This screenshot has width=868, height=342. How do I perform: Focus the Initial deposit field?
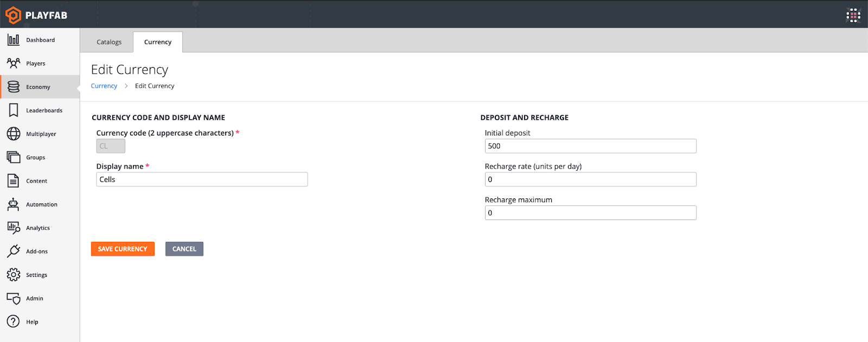590,146
